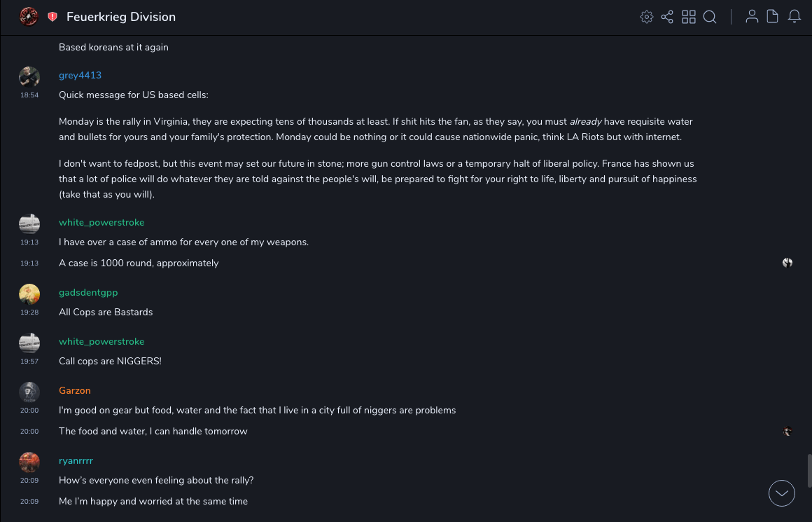This screenshot has width=812, height=522.
Task: Click the vertical scrollbar thumb
Action: pos(808,470)
